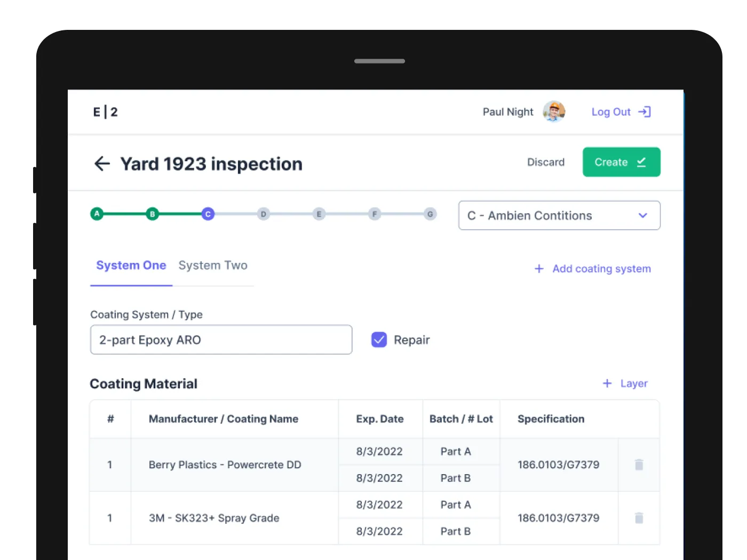Open Paul Night's profile avatar
The height and width of the screenshot is (560, 747).
click(x=554, y=111)
